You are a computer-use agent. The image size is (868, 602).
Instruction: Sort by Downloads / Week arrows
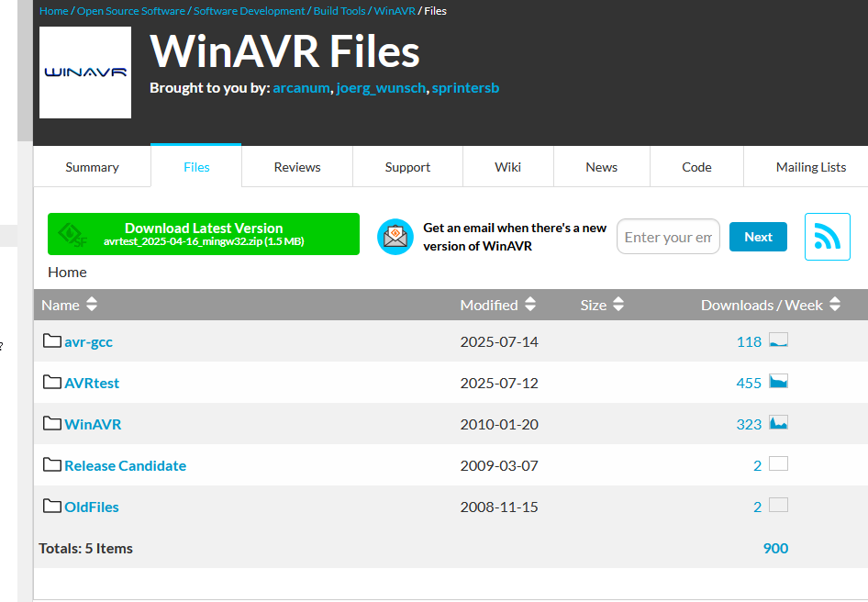[835, 304]
